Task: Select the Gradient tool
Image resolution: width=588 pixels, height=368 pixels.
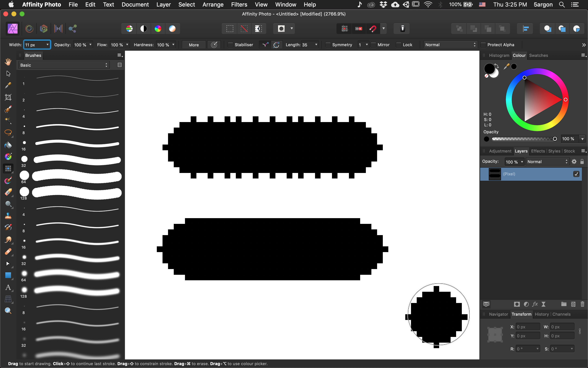Action: click(8, 156)
